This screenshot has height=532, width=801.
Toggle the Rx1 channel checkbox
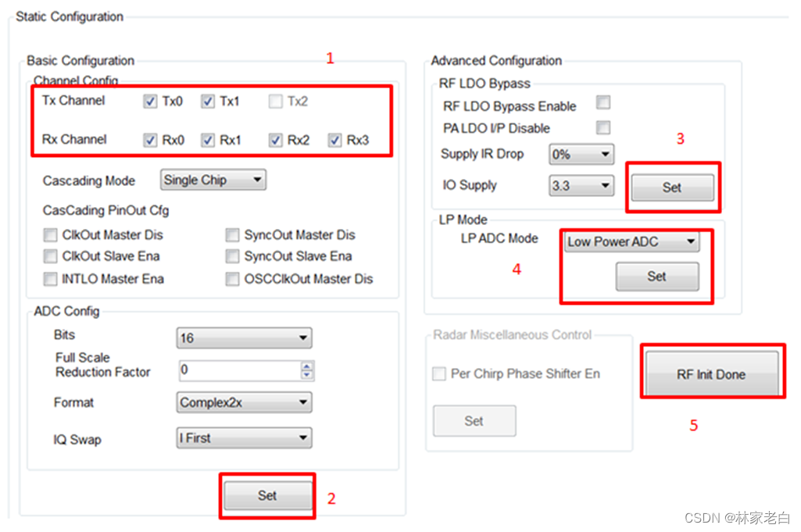pyautogui.click(x=209, y=140)
